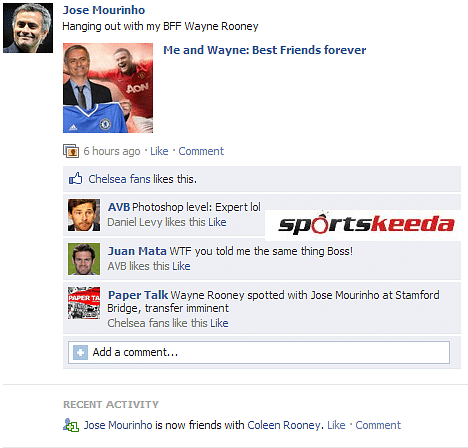The image size is (468, 448).
Task: Open Coleen Rooney's profile link
Action: click(284, 425)
